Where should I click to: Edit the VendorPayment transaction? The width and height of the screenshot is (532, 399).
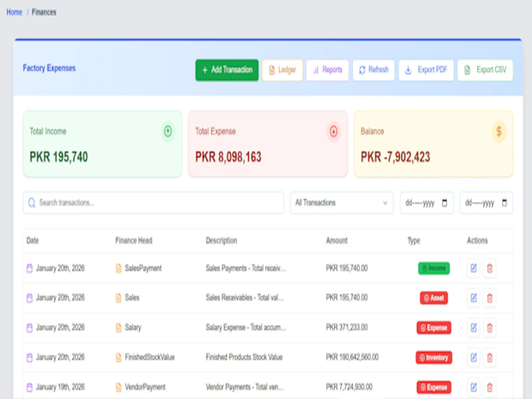coord(473,387)
